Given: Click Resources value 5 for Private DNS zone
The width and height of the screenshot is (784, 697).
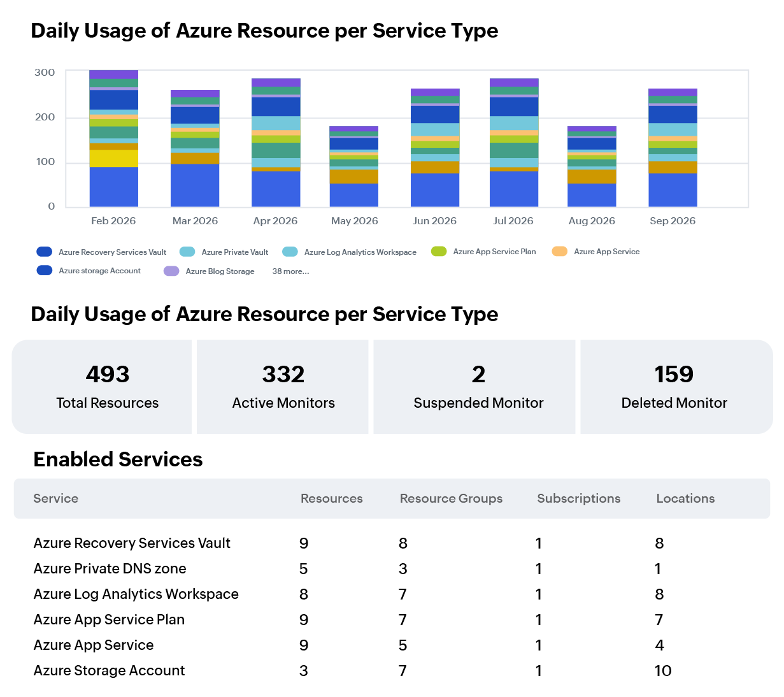Looking at the screenshot, I should pos(304,569).
